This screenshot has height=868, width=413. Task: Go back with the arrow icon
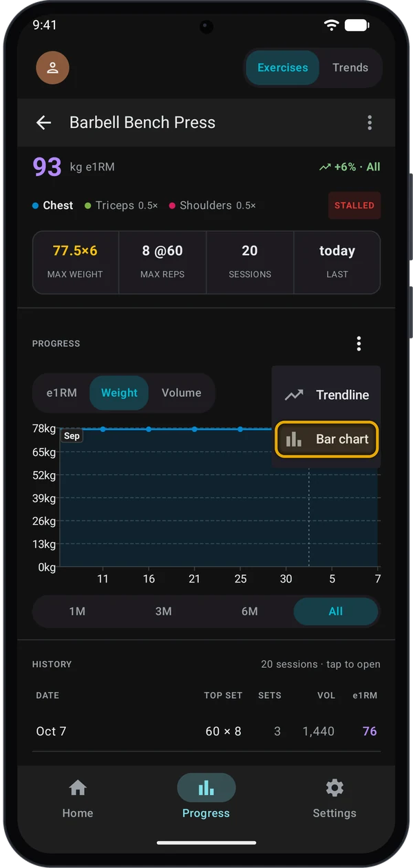(44, 122)
